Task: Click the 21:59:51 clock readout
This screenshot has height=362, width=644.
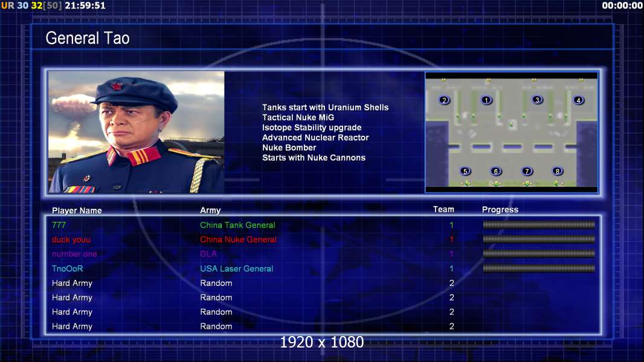Action: [85, 6]
